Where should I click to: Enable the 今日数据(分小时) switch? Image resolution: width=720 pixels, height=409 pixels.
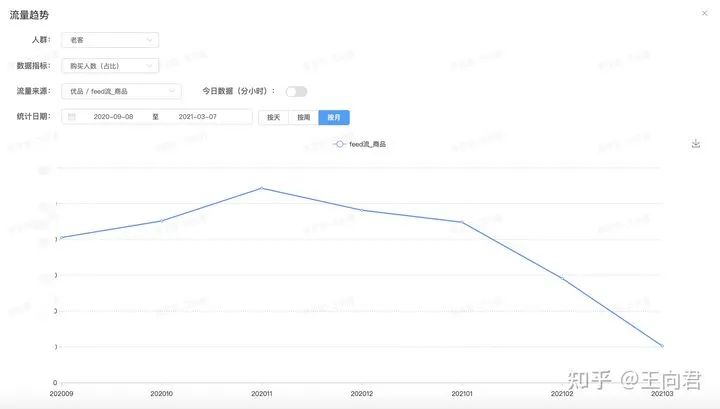point(296,91)
